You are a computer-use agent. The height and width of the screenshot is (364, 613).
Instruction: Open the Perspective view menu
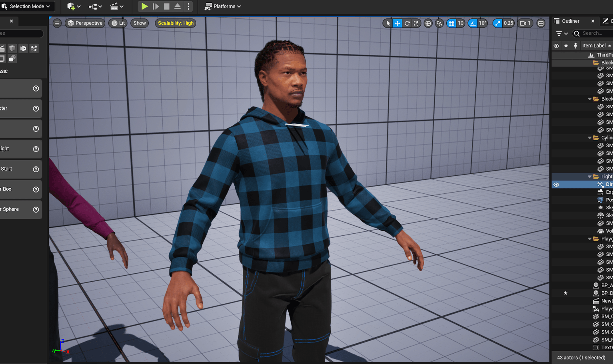pos(85,23)
